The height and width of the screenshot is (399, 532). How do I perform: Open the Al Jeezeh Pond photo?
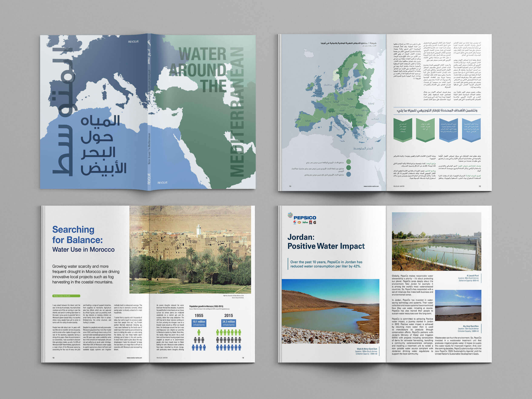pyautogui.click(x=436, y=242)
